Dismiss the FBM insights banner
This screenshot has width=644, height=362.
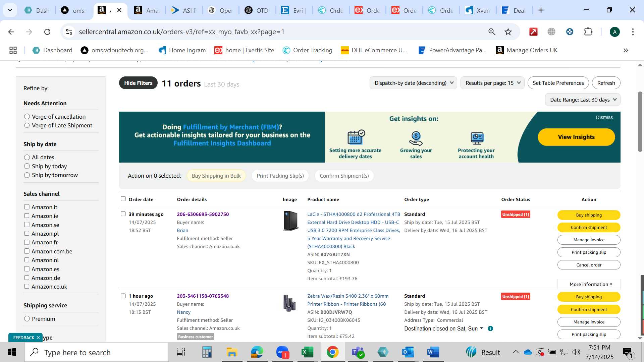coord(604,117)
